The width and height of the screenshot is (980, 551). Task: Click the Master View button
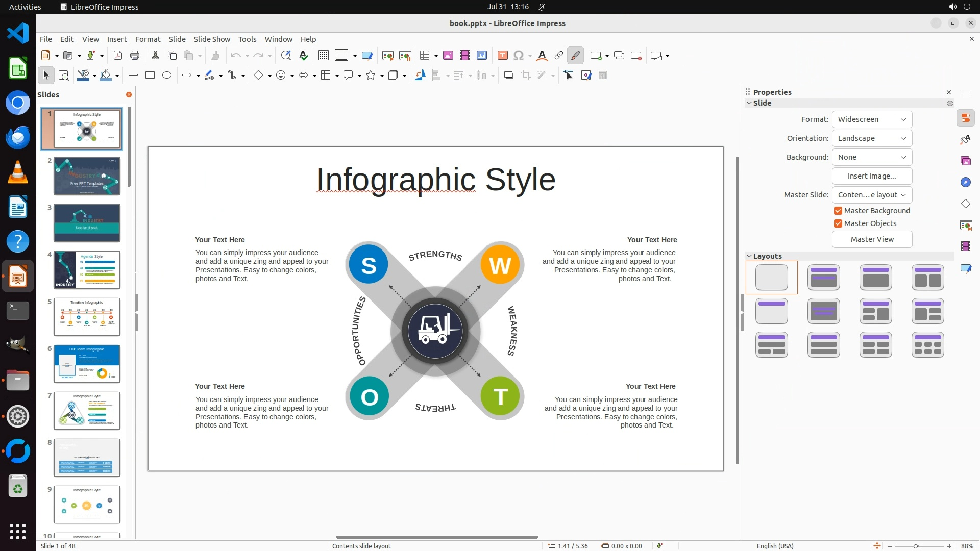[872, 239]
